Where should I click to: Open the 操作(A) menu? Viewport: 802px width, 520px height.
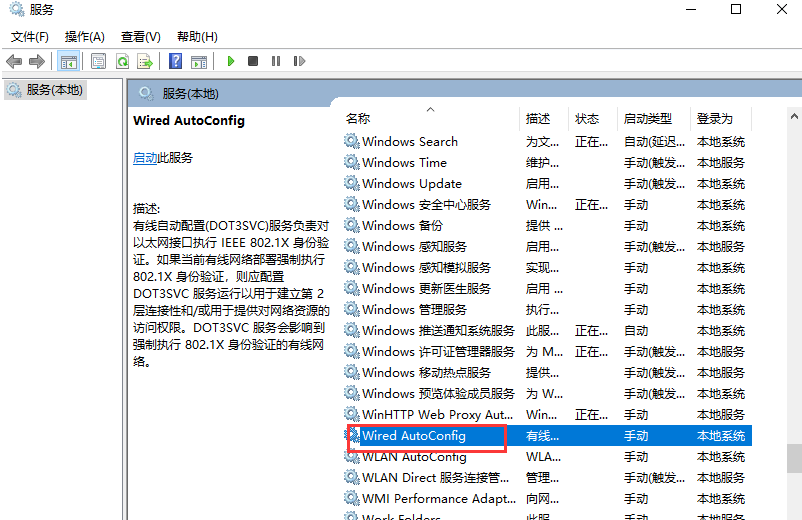point(85,37)
